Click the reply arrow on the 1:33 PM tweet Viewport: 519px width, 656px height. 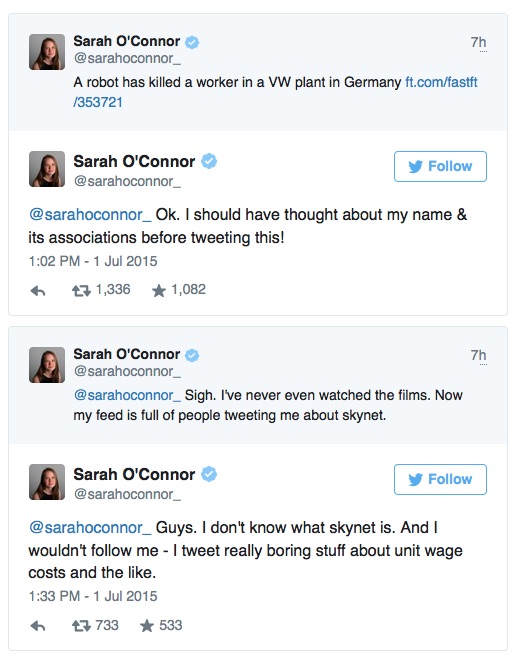tap(38, 626)
